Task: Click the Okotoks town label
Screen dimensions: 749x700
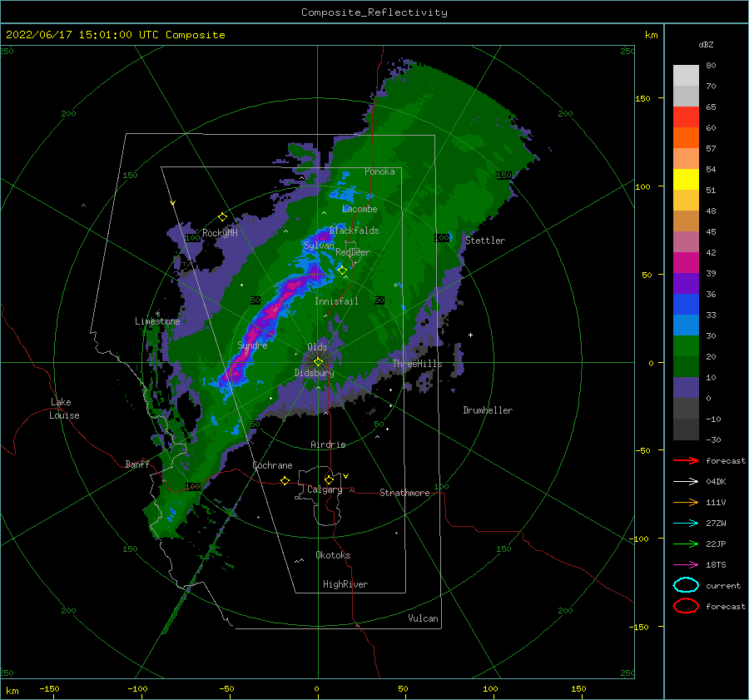Action: tap(333, 555)
